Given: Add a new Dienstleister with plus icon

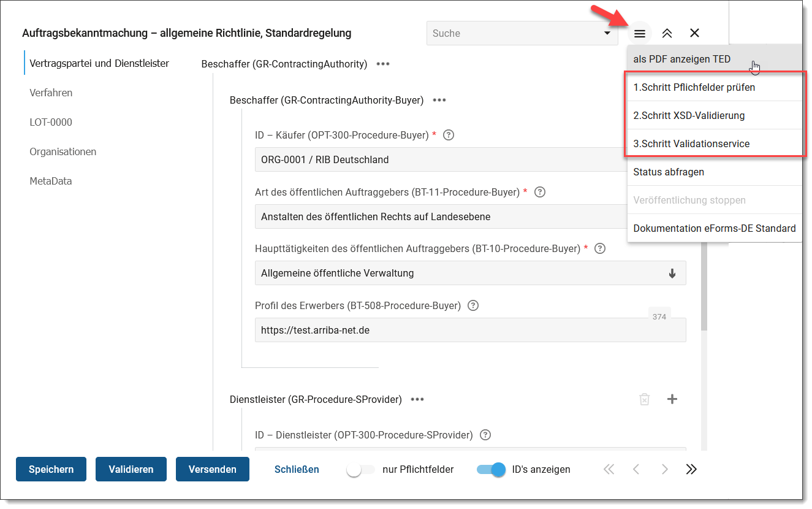Looking at the screenshot, I should tap(672, 399).
